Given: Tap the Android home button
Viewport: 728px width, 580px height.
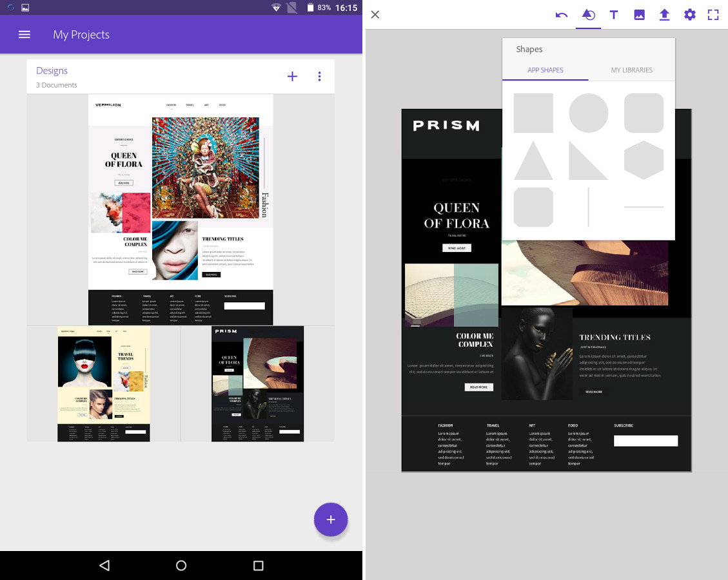Looking at the screenshot, I should [181, 565].
